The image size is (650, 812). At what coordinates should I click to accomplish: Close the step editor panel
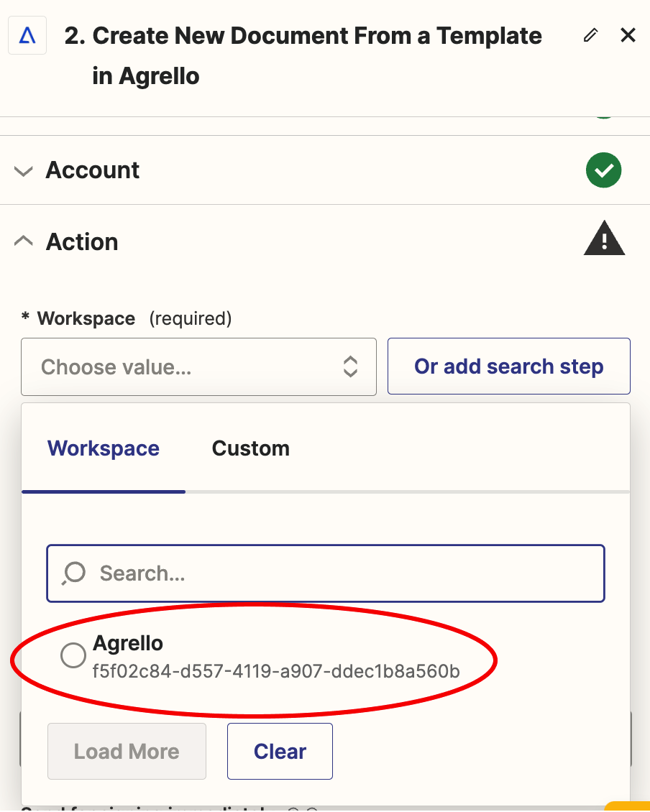point(628,35)
